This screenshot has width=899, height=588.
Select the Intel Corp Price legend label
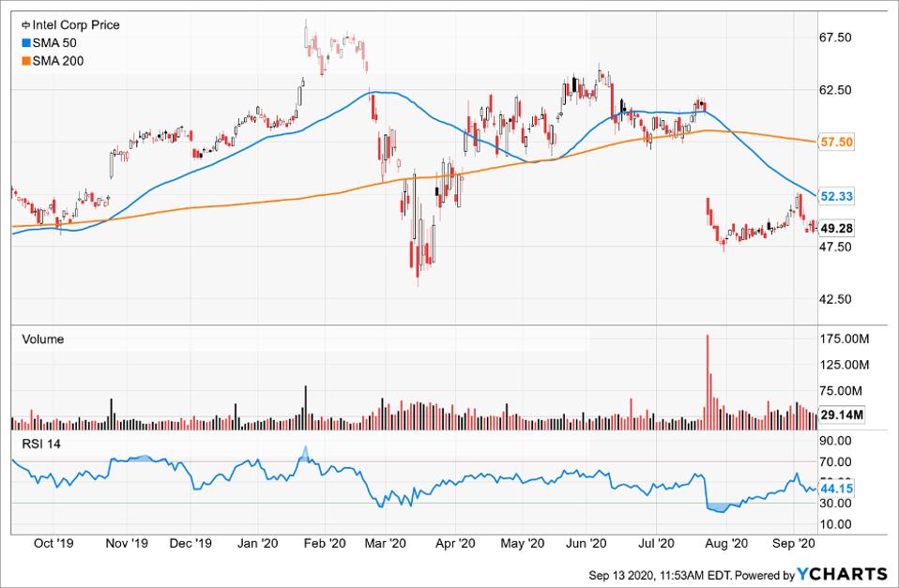tap(76, 25)
